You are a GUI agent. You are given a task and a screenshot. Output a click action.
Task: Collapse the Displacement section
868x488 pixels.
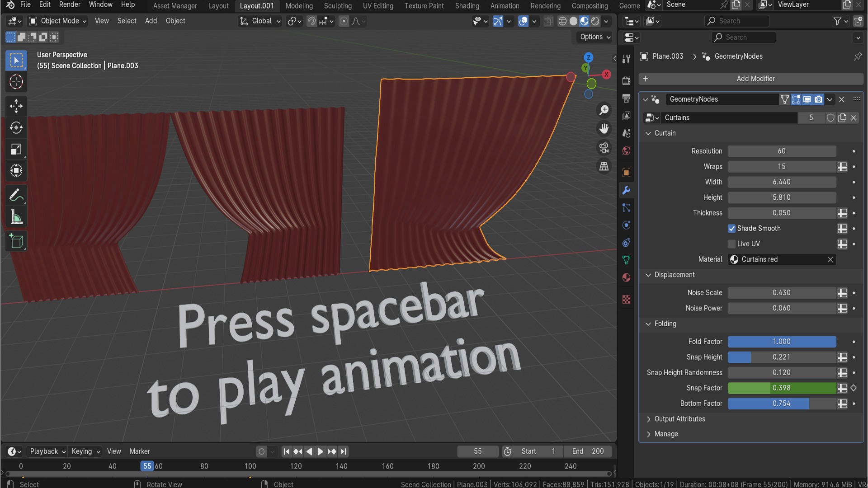(648, 275)
